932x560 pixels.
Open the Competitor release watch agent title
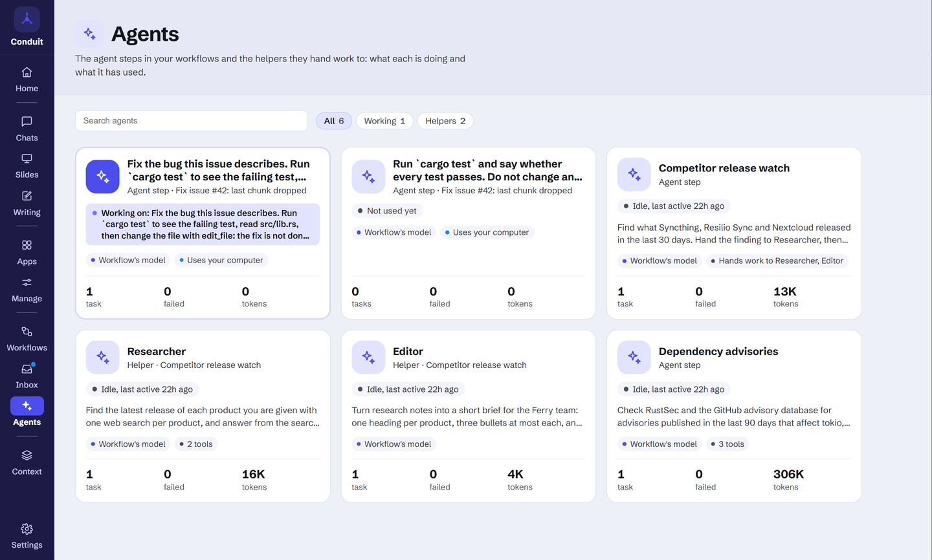pyautogui.click(x=724, y=168)
